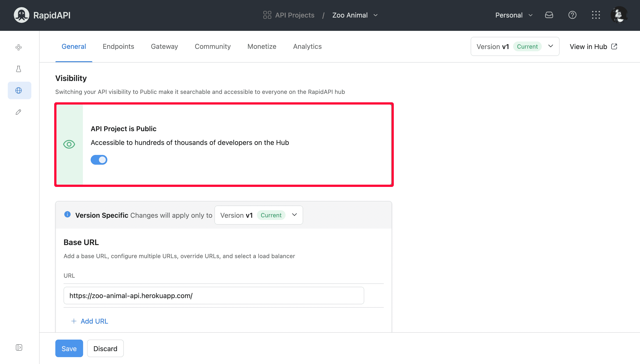Screen dimensions: 640x364
Task: Click the 'Base URL' section heading
Action: point(81,242)
